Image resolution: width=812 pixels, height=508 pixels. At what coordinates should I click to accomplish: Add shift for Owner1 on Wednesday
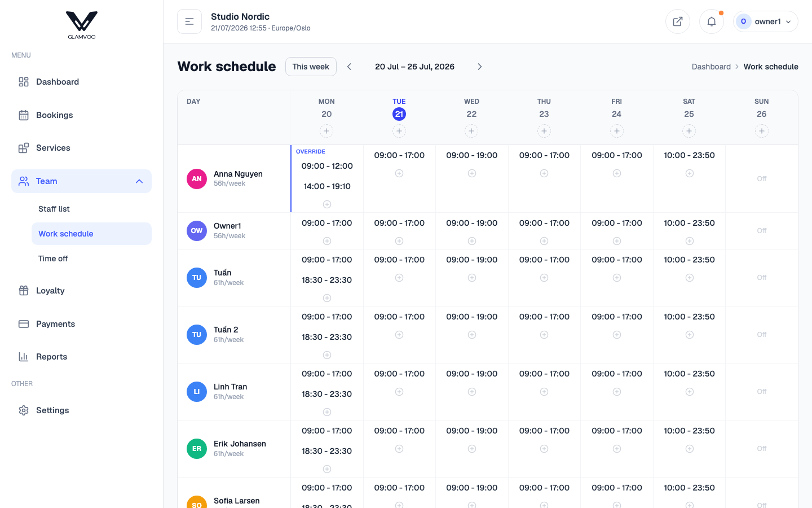click(x=472, y=241)
